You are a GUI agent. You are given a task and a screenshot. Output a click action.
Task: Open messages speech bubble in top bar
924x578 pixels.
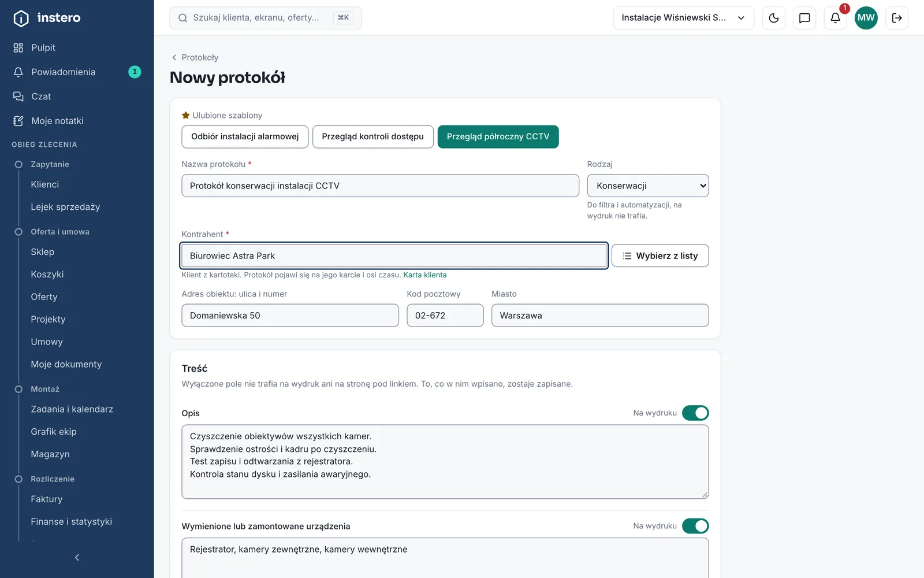804,18
